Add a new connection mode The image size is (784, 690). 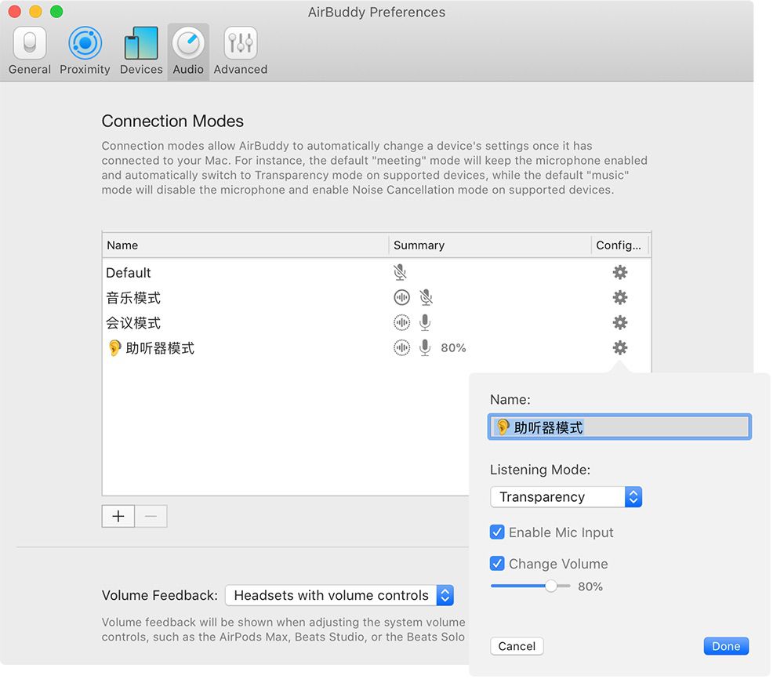[x=118, y=516]
